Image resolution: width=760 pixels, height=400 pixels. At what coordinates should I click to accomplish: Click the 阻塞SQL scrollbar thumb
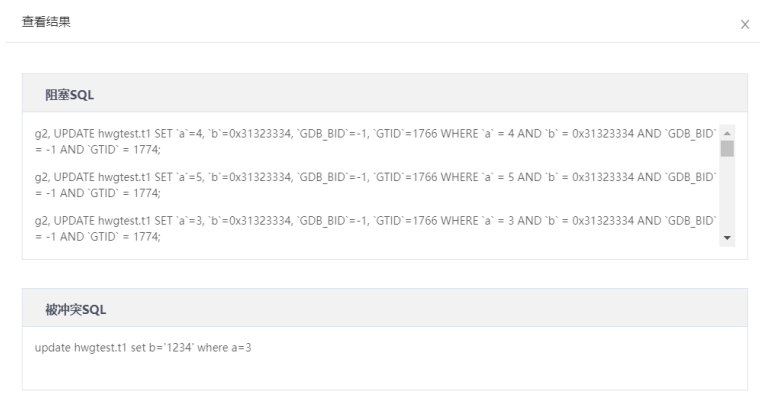pyautogui.click(x=727, y=149)
